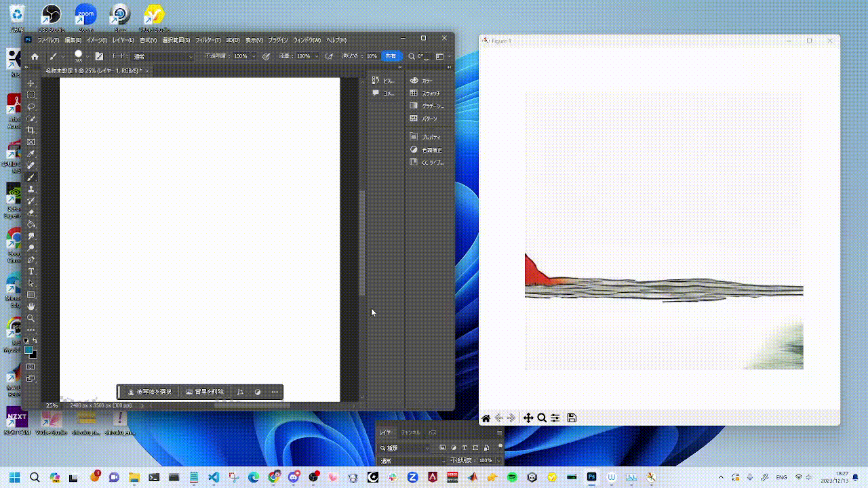Toggle pressure for opacity button
868x488 pixels.
tap(267, 56)
